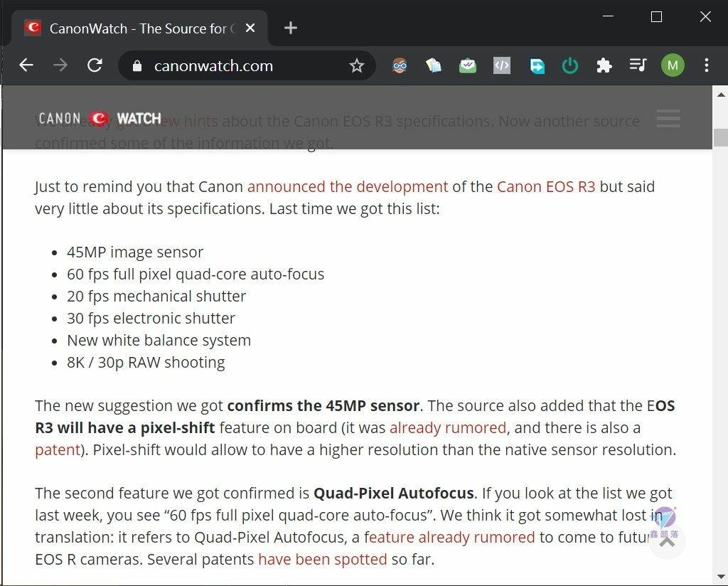
Task: Open 'have been spotted' link
Action: click(323, 560)
